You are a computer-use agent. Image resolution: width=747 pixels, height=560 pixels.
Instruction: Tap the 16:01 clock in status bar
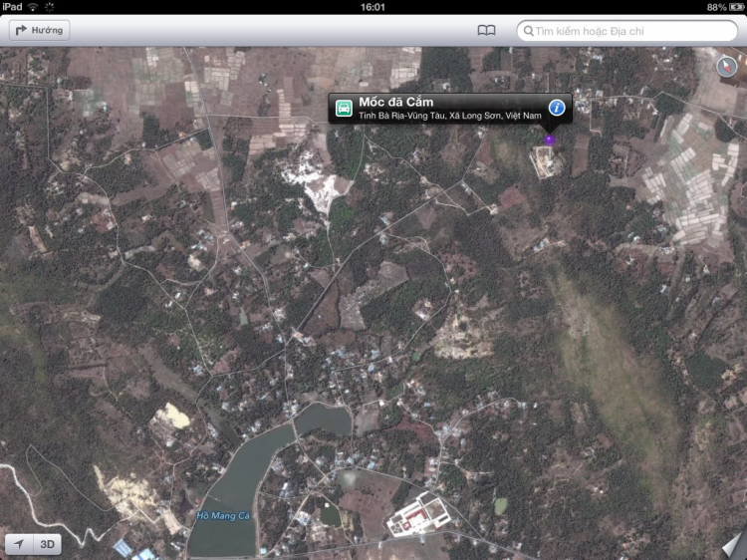click(x=373, y=7)
